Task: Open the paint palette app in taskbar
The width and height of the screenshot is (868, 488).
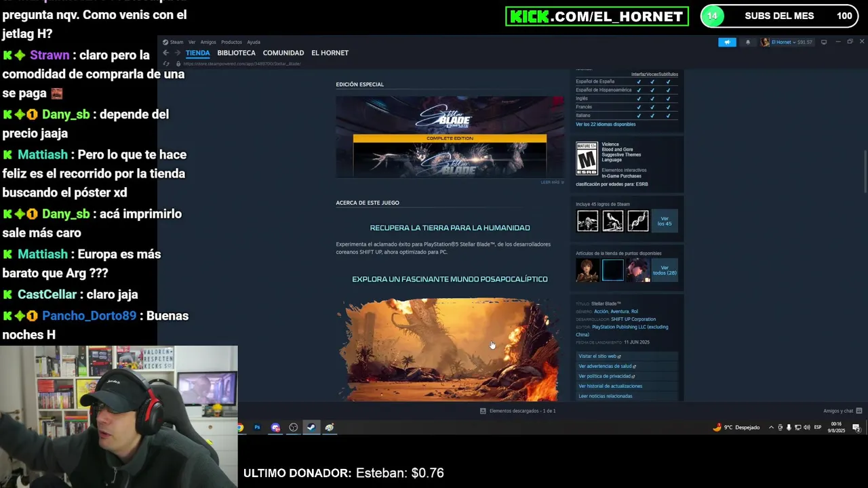Action: pos(330,428)
